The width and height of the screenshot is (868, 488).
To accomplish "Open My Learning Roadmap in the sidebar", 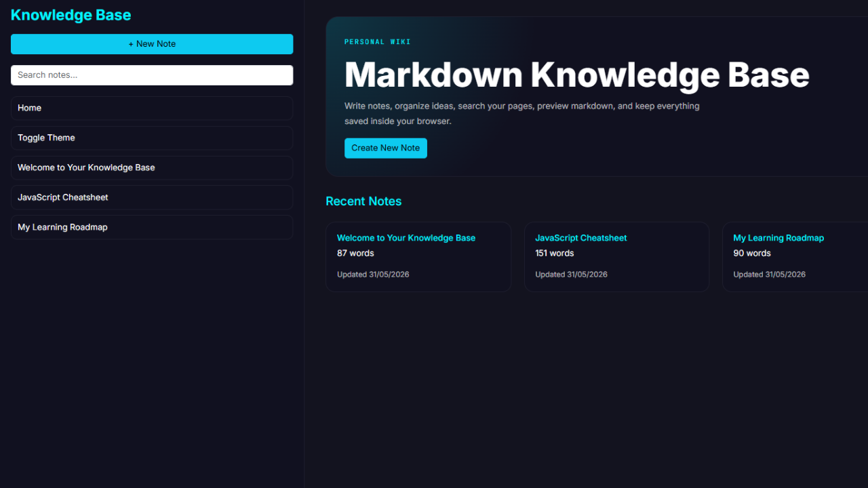I will [x=152, y=228].
